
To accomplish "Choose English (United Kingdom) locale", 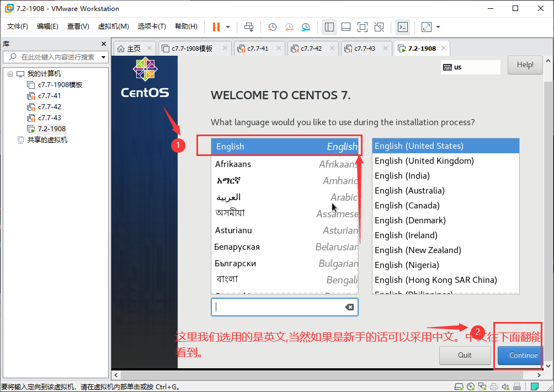I will tap(445, 160).
